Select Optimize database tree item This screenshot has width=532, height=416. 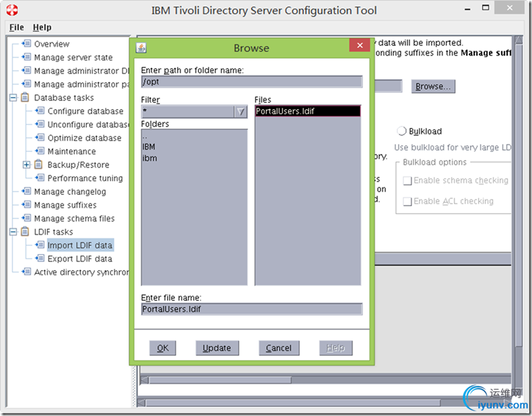84,138
